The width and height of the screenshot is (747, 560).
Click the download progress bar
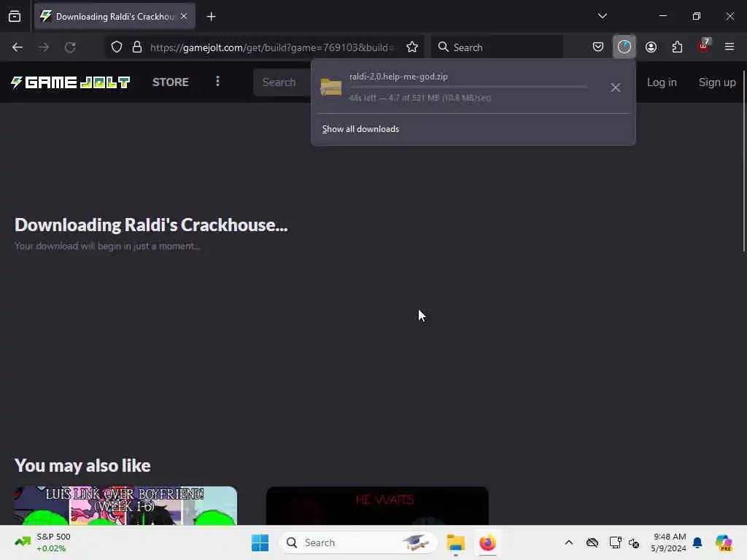[468, 87]
